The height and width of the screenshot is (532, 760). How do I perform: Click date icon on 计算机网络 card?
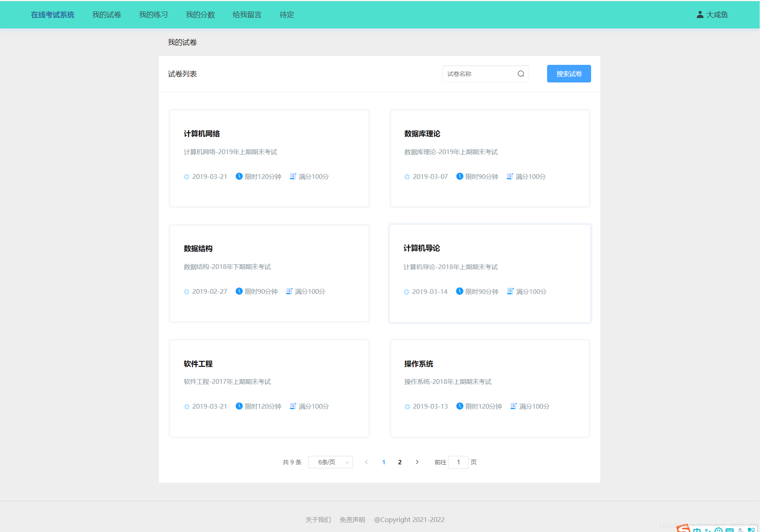(x=186, y=177)
